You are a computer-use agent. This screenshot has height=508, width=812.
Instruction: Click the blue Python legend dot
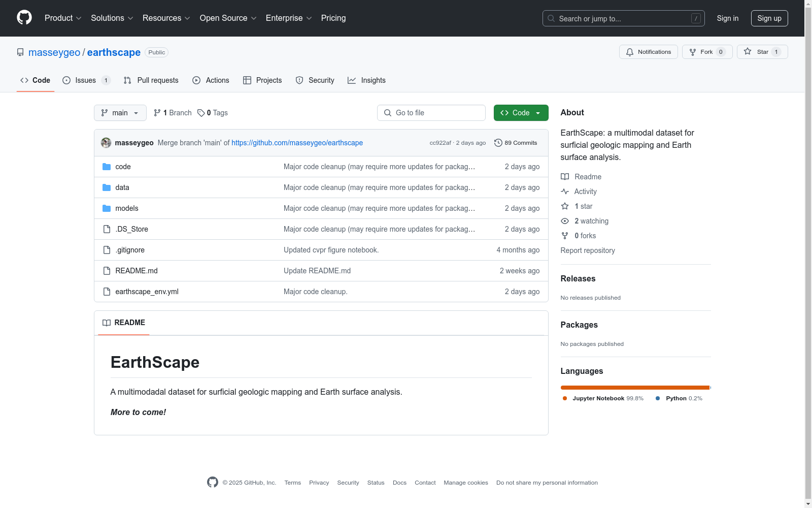click(658, 398)
